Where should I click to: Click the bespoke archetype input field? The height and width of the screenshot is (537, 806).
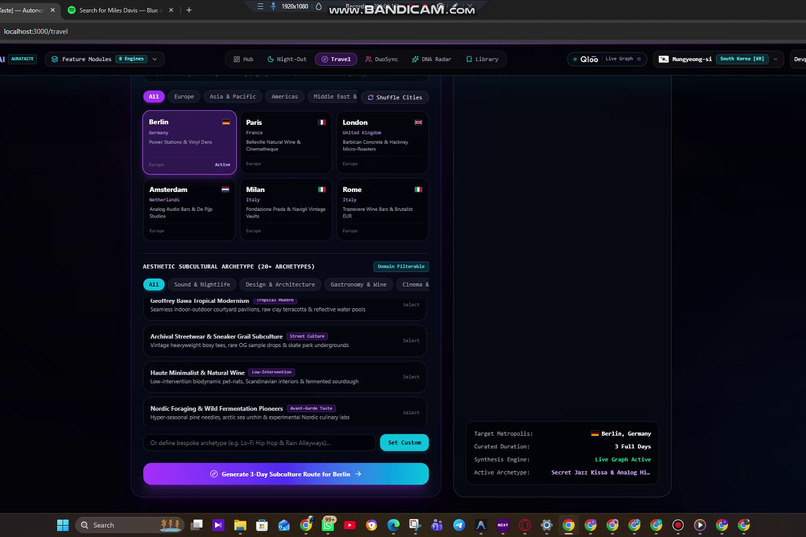click(x=260, y=442)
